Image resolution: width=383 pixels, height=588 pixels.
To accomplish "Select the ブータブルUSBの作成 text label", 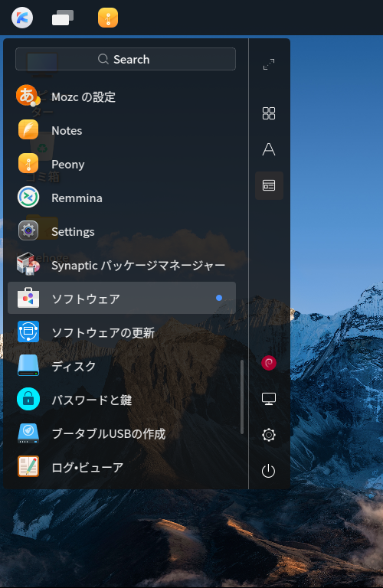I will [109, 434].
